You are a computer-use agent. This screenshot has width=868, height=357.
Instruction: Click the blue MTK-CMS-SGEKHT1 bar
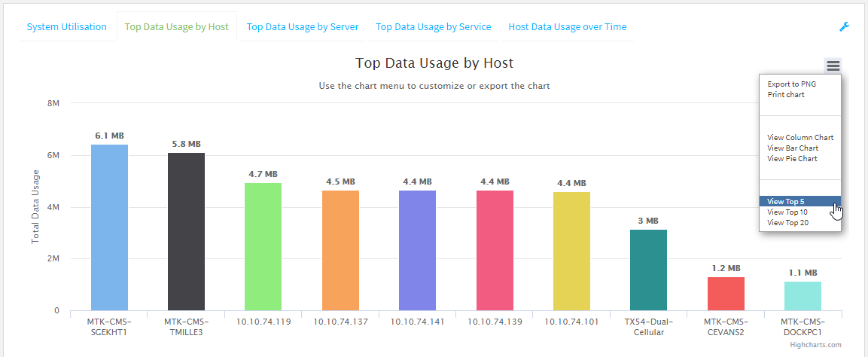coord(109,227)
